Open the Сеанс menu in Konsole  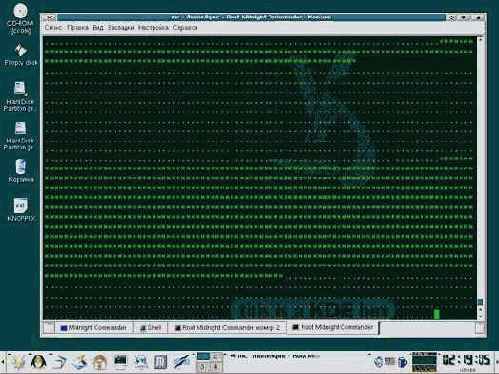(x=53, y=28)
